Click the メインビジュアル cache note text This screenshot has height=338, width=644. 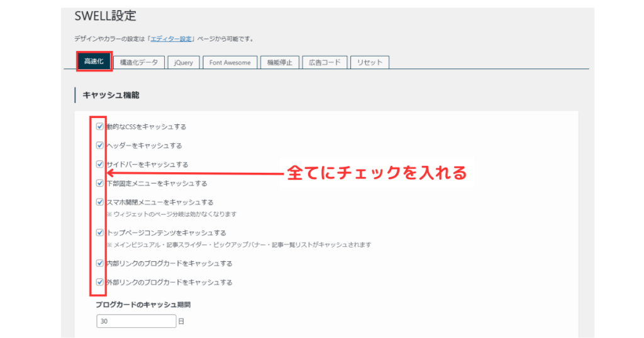click(x=239, y=245)
